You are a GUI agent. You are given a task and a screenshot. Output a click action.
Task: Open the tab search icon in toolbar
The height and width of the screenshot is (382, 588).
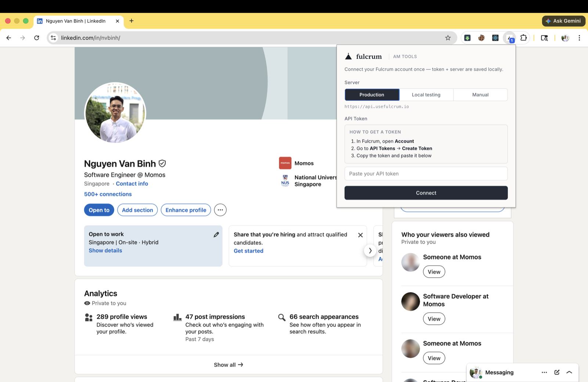pos(544,38)
